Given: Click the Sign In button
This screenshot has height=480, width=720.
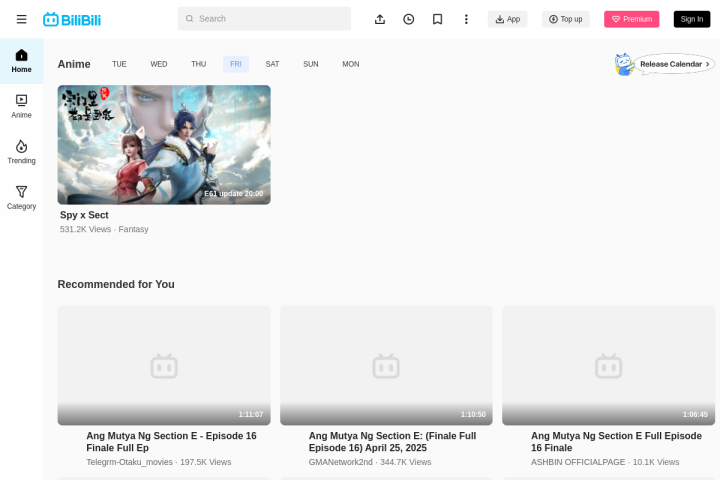Looking at the screenshot, I should [692, 19].
